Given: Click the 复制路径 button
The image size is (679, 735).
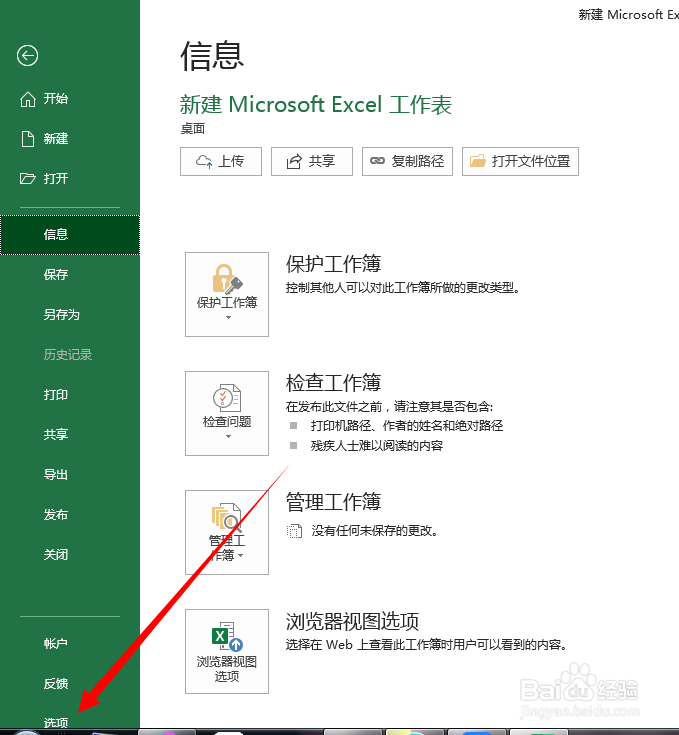Looking at the screenshot, I should coord(407,162).
